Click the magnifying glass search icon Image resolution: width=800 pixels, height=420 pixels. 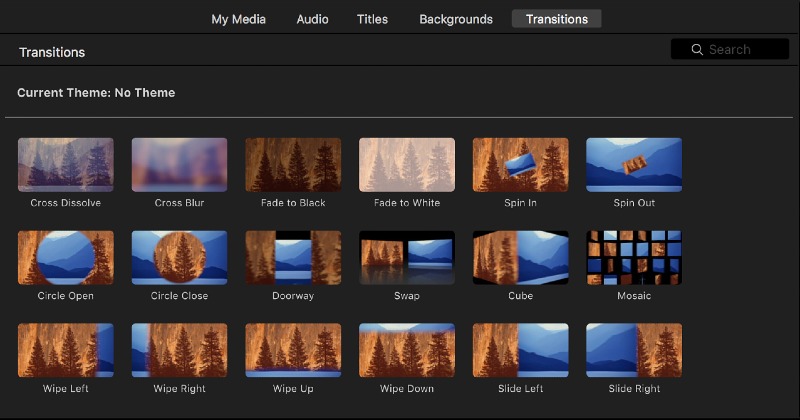click(697, 50)
